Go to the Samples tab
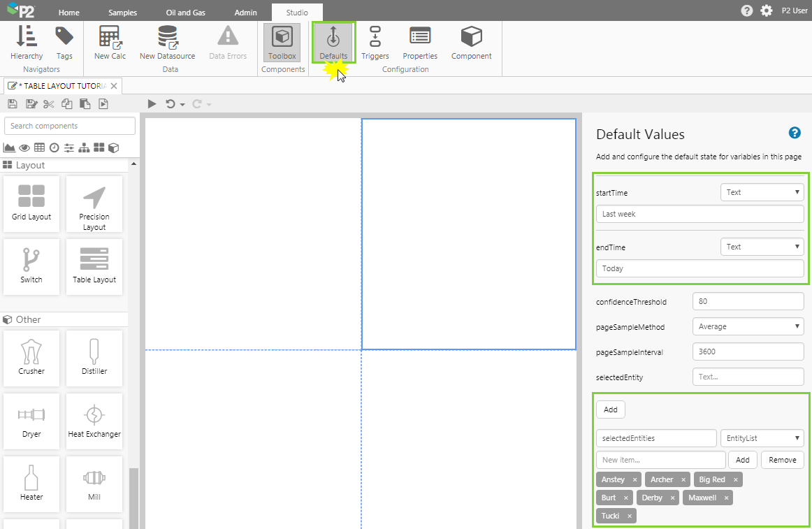The image size is (812, 529). click(x=123, y=13)
